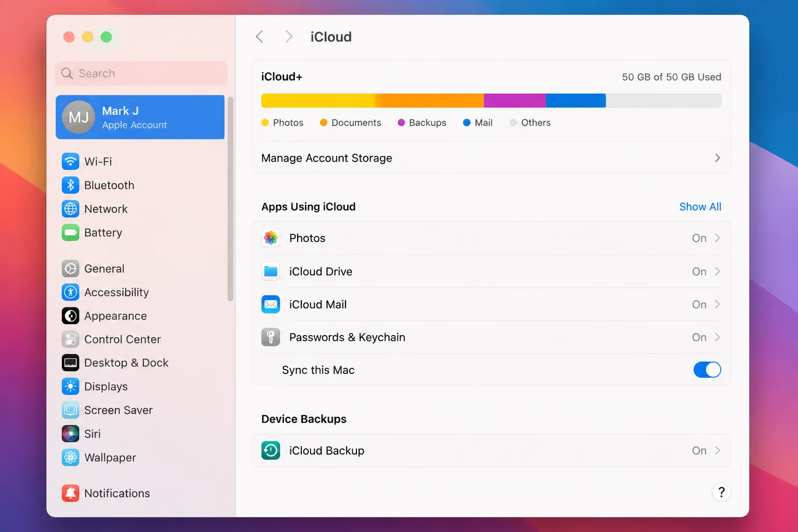Click the Wi-Fi icon in sidebar
798x532 pixels.
coord(71,162)
